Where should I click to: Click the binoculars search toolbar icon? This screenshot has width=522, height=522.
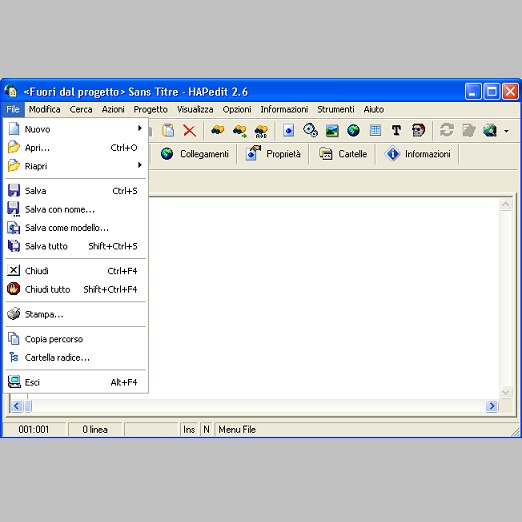point(218,130)
